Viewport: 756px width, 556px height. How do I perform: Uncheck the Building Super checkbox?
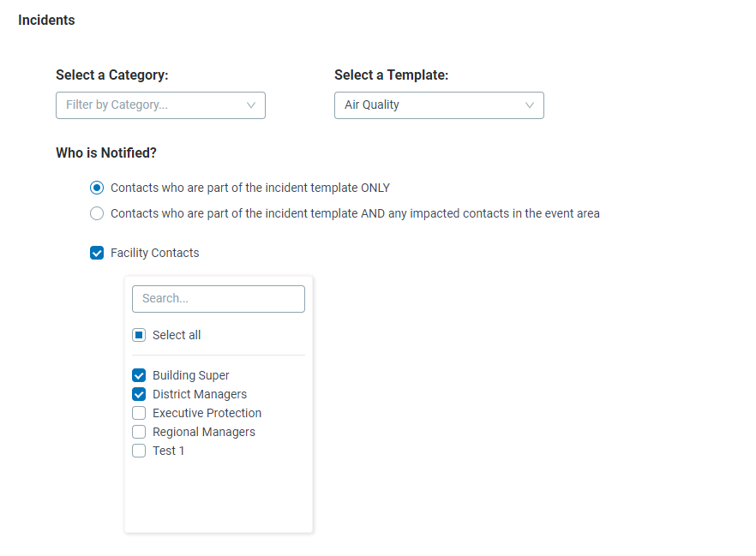139,375
